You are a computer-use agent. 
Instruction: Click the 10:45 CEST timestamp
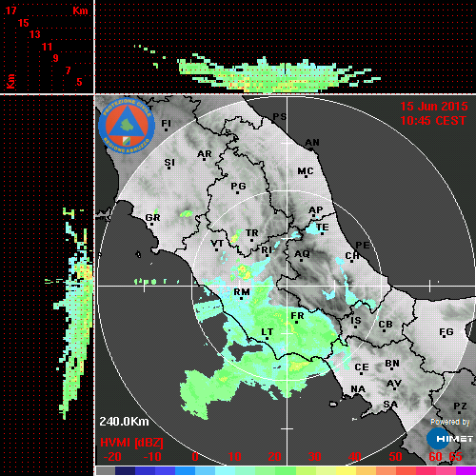[433, 121]
